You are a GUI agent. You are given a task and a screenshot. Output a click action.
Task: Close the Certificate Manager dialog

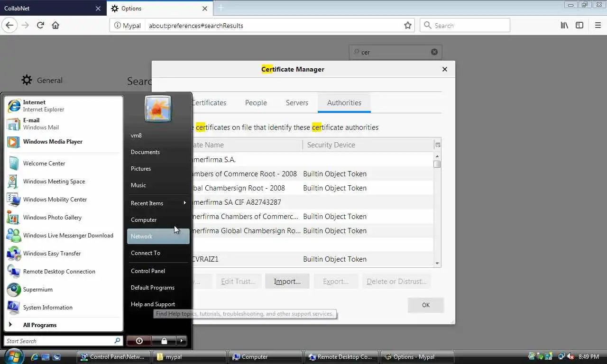444,69
